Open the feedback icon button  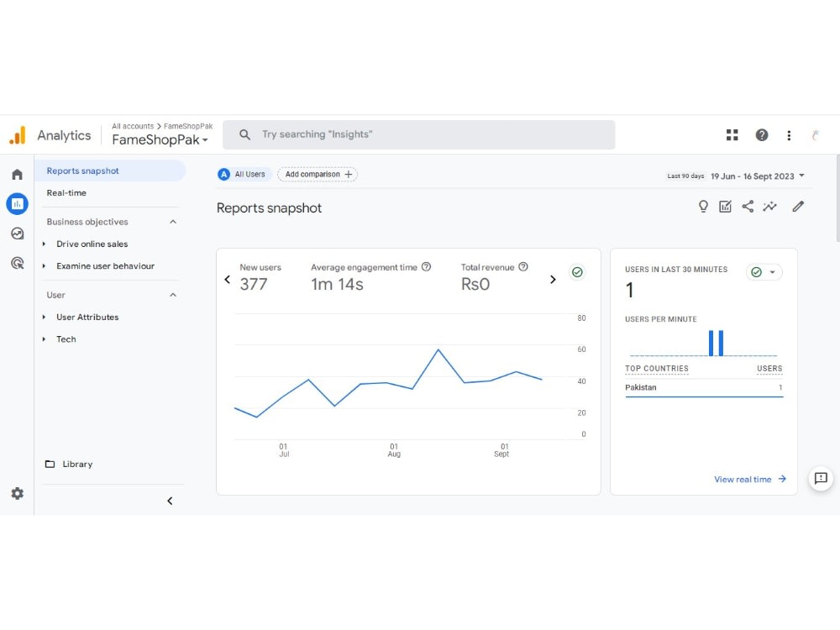point(821,479)
